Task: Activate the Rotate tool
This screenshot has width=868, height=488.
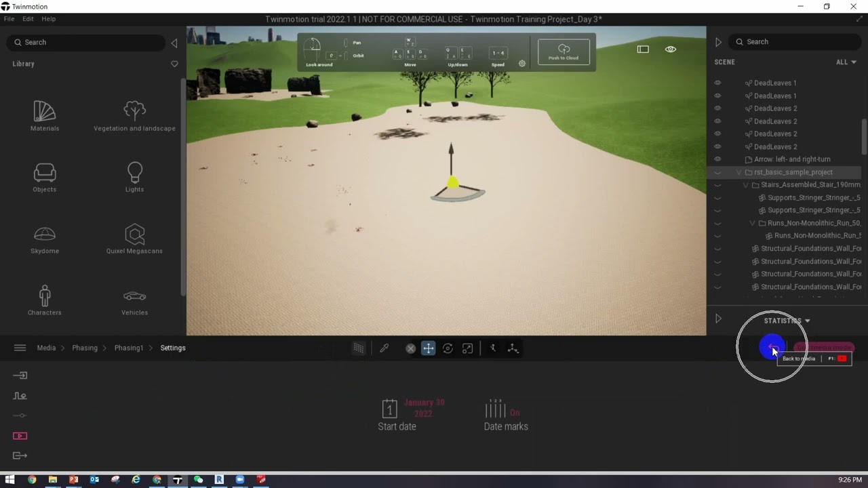Action: [448, 348]
